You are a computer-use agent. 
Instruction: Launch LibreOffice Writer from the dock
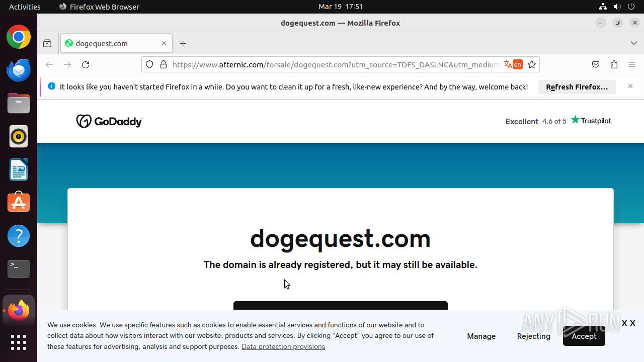click(x=19, y=170)
